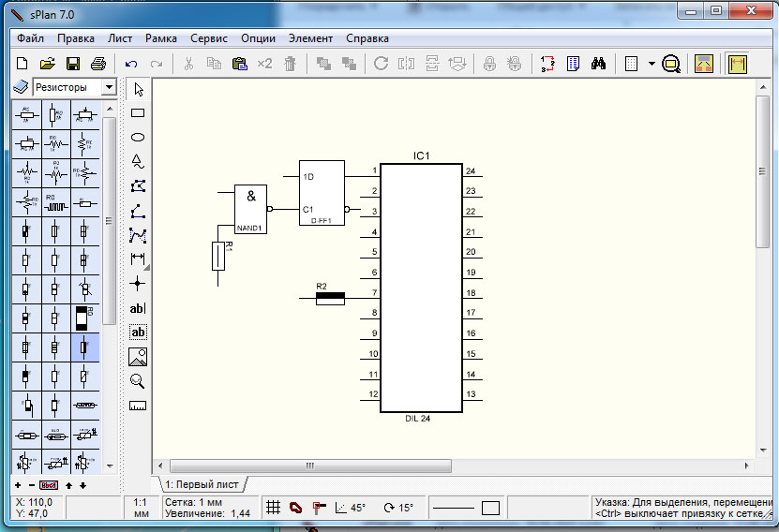Screen dimensions: 779x532
Task: Move component up in the library
Action: [x=68, y=485]
